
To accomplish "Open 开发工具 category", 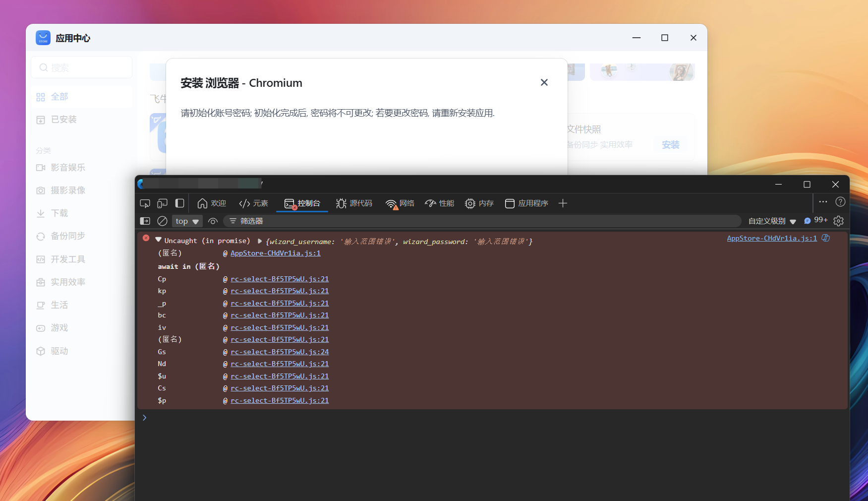I will tap(82, 259).
